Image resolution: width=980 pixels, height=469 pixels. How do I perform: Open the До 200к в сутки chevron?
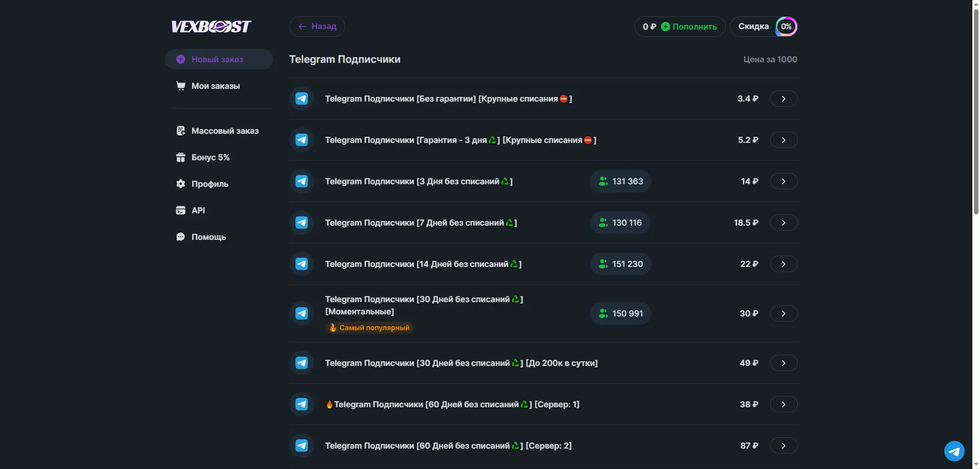coord(783,363)
